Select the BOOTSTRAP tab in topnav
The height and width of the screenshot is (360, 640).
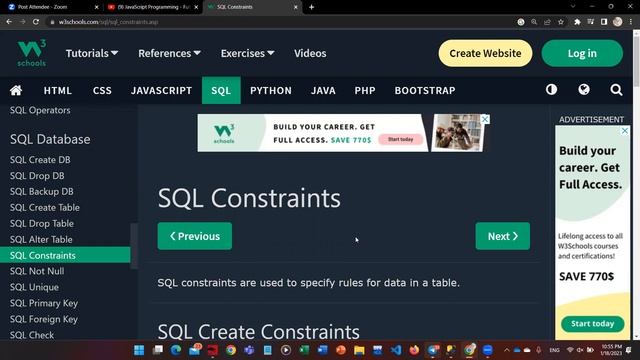tap(425, 90)
